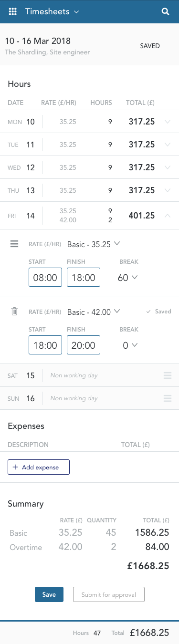Click the hamburger icon beside Basic - 35.25
The image size is (179, 644).
(x=14, y=244)
